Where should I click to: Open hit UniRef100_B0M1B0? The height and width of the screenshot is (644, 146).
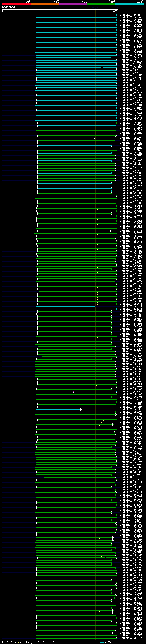point(131,15)
